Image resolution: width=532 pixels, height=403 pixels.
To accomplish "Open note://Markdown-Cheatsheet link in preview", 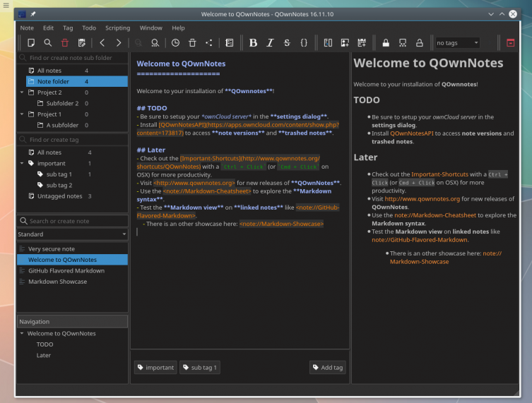I will click(x=435, y=215).
